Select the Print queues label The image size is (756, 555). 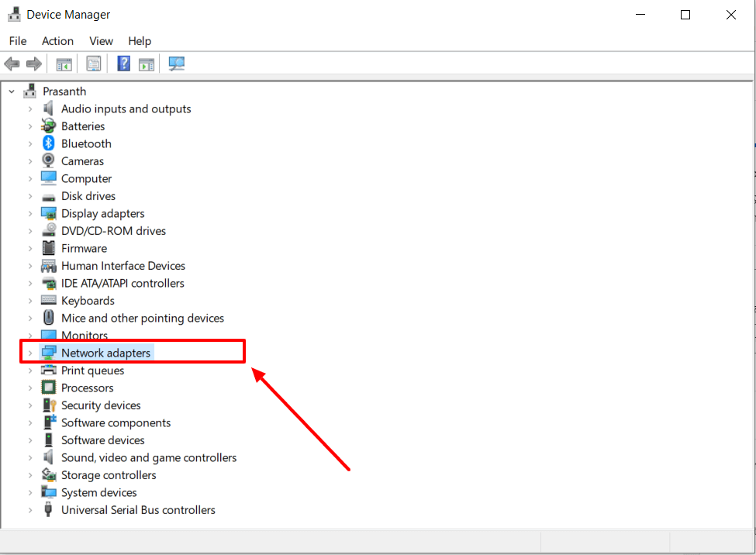click(92, 371)
